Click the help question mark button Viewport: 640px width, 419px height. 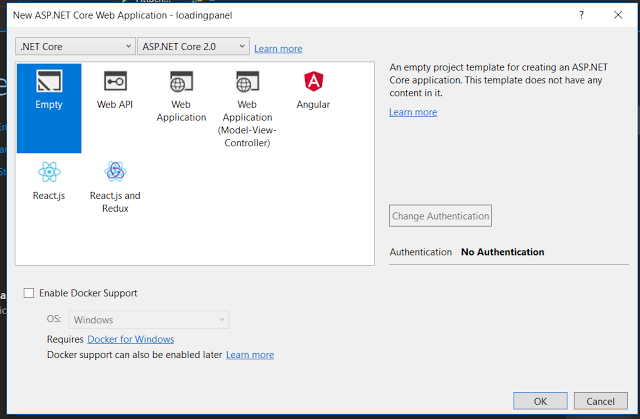tap(581, 15)
